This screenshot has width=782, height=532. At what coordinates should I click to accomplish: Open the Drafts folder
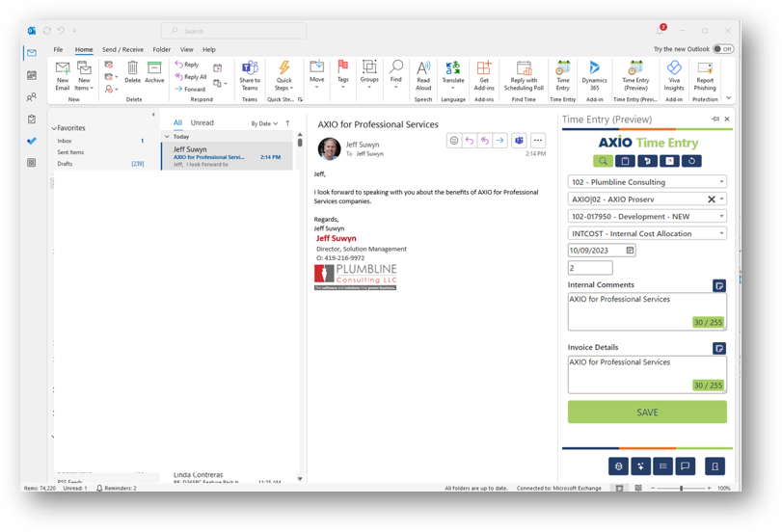[65, 164]
